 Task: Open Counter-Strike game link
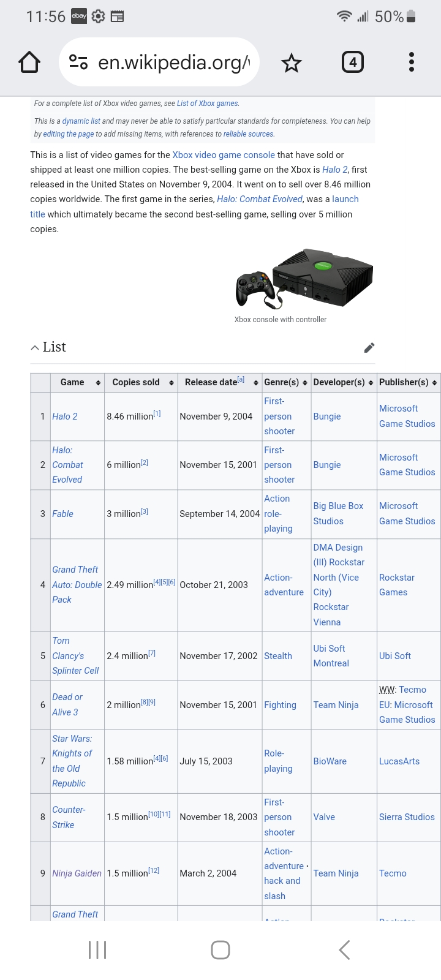(69, 817)
